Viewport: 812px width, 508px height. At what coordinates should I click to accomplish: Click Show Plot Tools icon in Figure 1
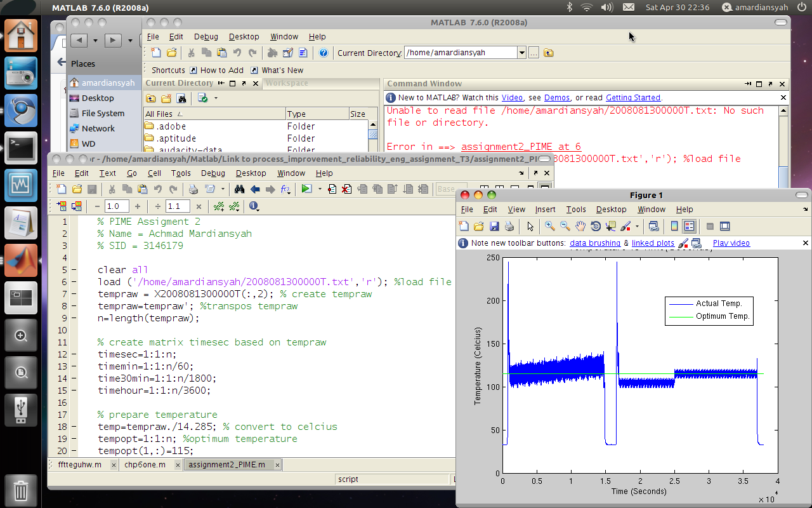tap(725, 226)
